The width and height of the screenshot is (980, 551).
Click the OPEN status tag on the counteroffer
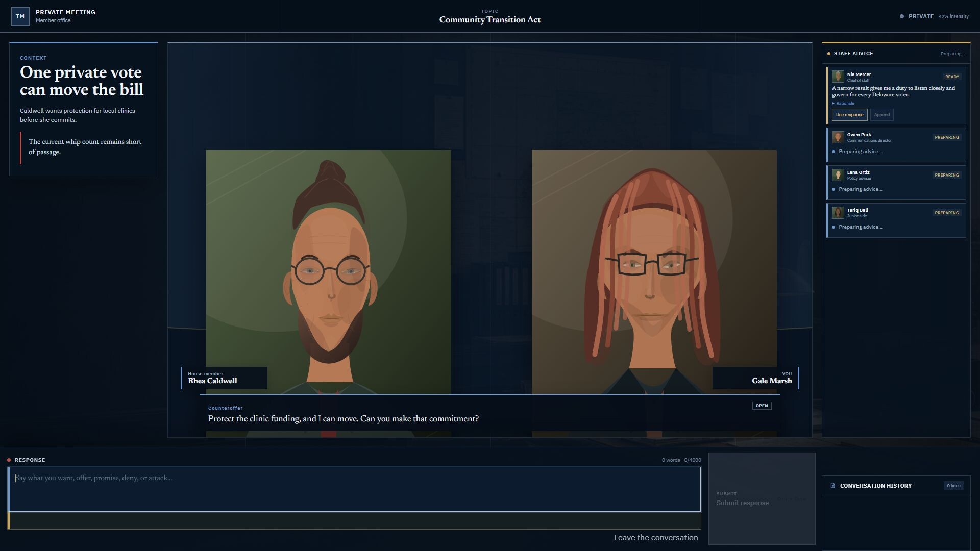pyautogui.click(x=762, y=406)
